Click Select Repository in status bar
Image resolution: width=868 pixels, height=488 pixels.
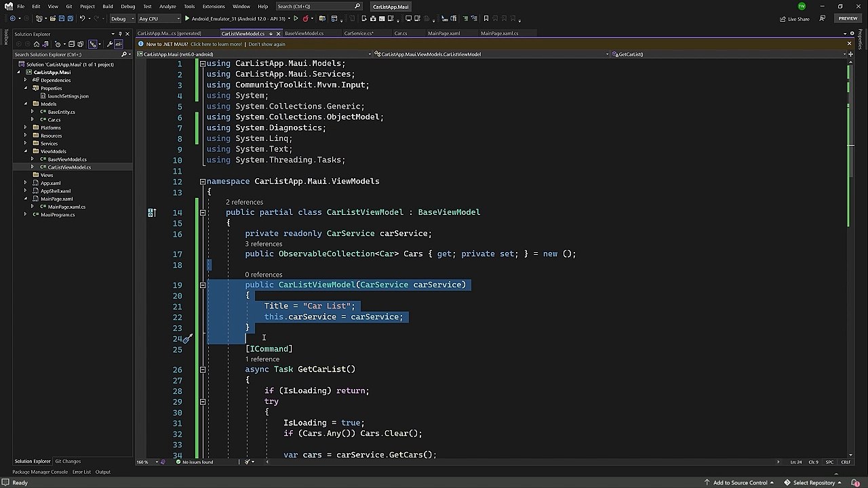point(812,483)
